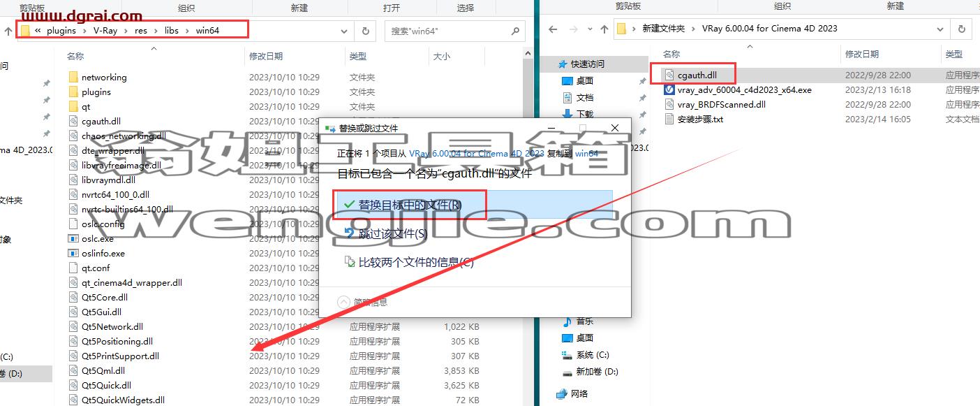Expand the 简略信息 details chevron in the dialog
The height and width of the screenshot is (406, 980).
343,302
